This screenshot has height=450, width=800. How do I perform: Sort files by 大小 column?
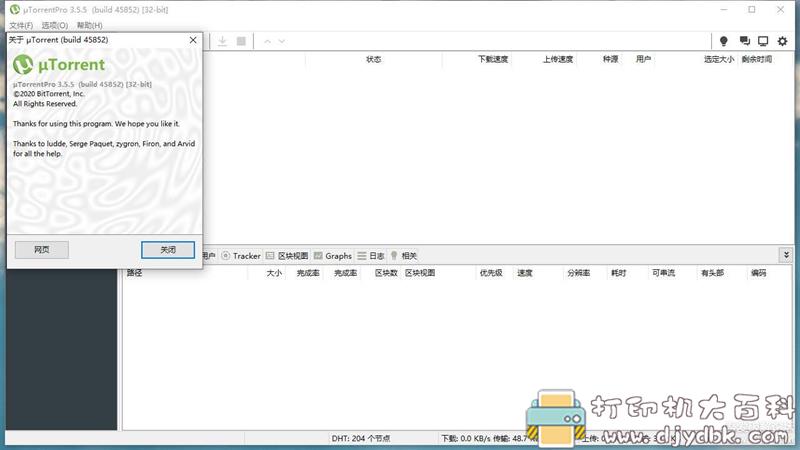(274, 273)
